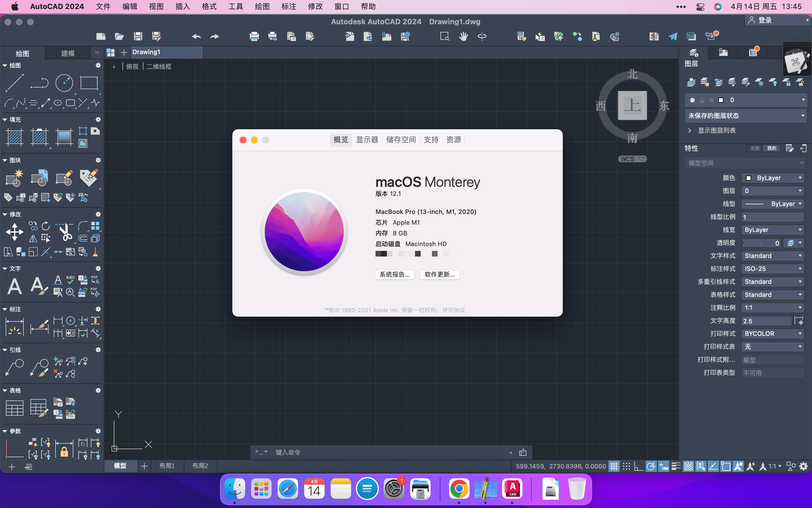This screenshot has height=508, width=812.
Task: Open the 未保存的图层状态 dropdown
Action: 745,116
